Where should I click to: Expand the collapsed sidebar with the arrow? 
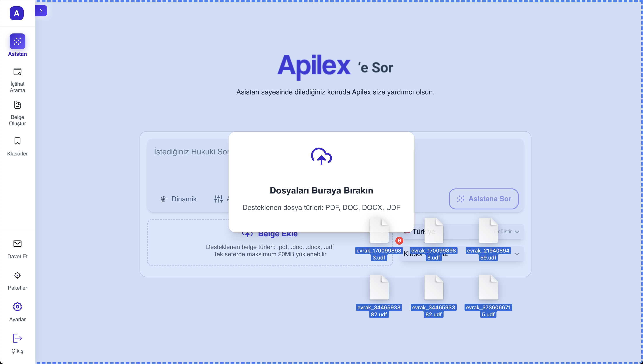tap(41, 10)
